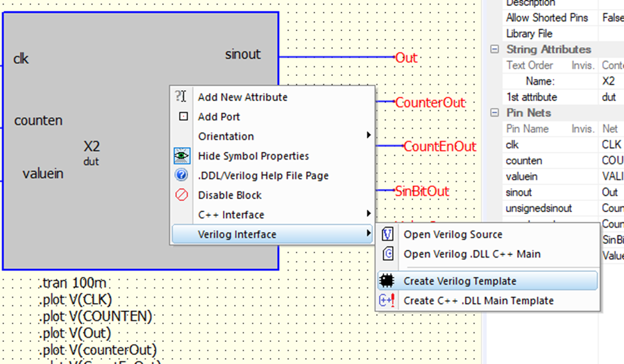Choose Disable Block menu entry

tap(273, 195)
